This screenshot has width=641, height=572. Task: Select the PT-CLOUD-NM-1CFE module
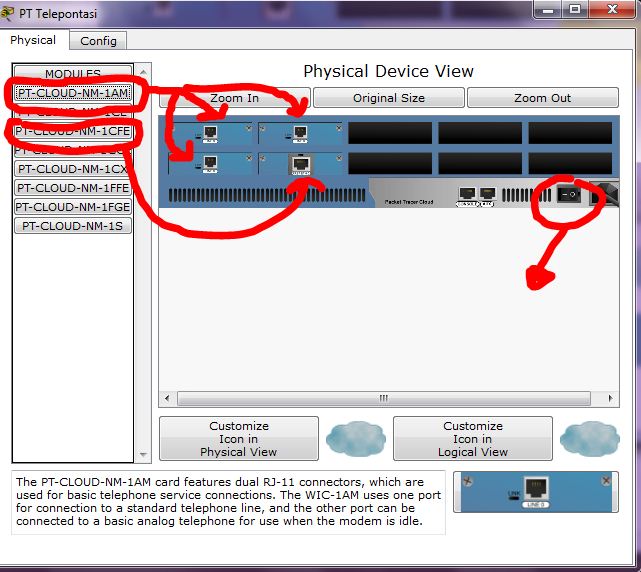[73, 131]
